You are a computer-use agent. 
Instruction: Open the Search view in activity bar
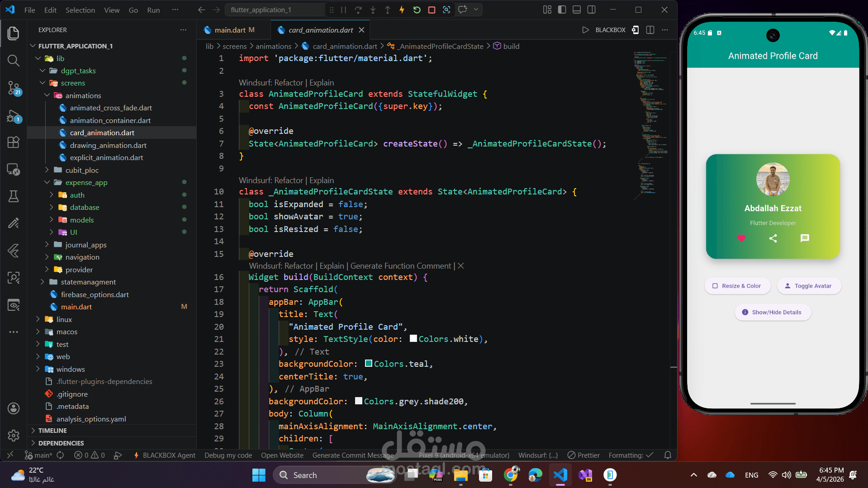click(x=14, y=61)
